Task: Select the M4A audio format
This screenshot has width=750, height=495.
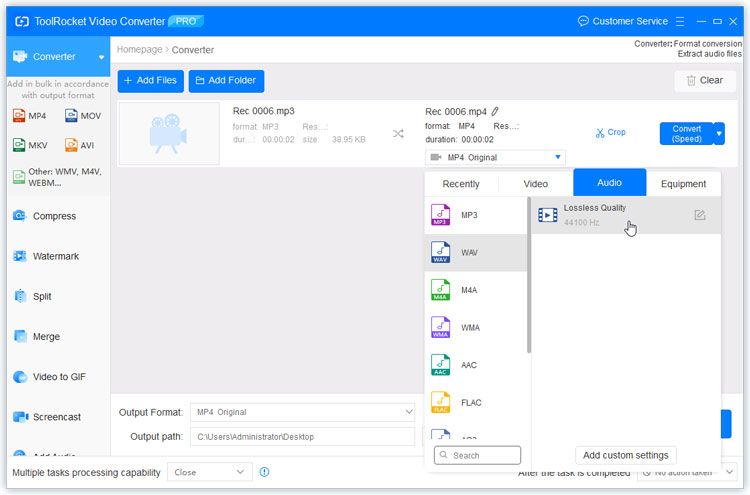Action: pos(475,290)
